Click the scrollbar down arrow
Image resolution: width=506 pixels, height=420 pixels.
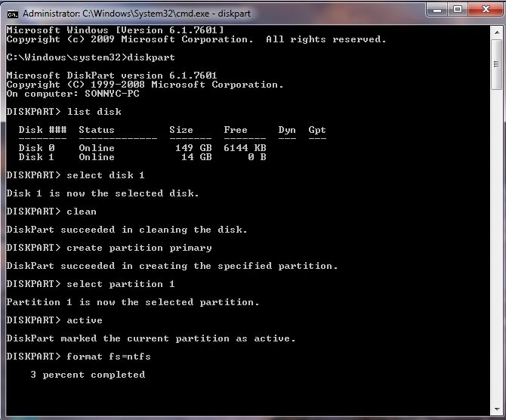497,409
